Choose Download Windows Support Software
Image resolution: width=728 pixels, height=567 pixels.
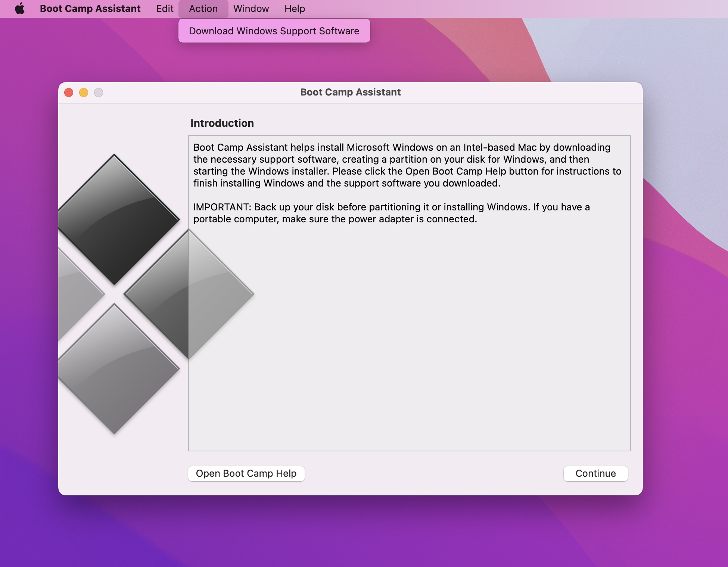click(274, 31)
